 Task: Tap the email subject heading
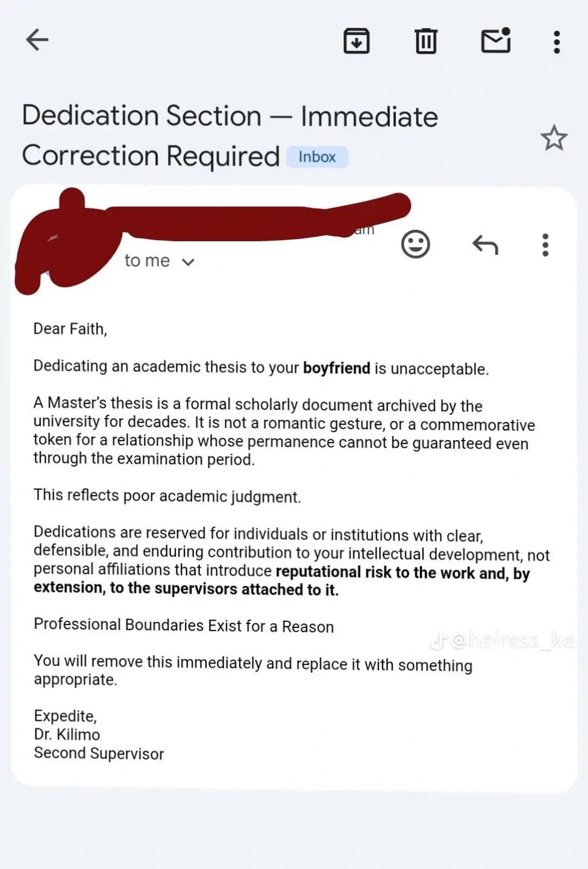(x=229, y=136)
